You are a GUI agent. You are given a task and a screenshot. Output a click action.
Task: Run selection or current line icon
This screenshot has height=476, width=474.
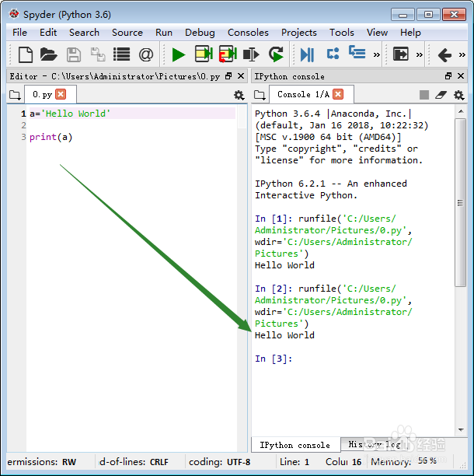point(252,55)
